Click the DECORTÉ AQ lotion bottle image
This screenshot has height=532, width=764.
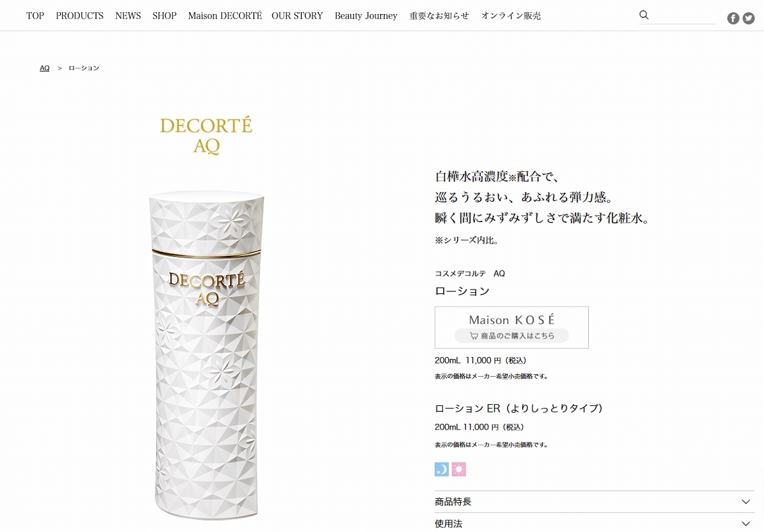(207, 354)
